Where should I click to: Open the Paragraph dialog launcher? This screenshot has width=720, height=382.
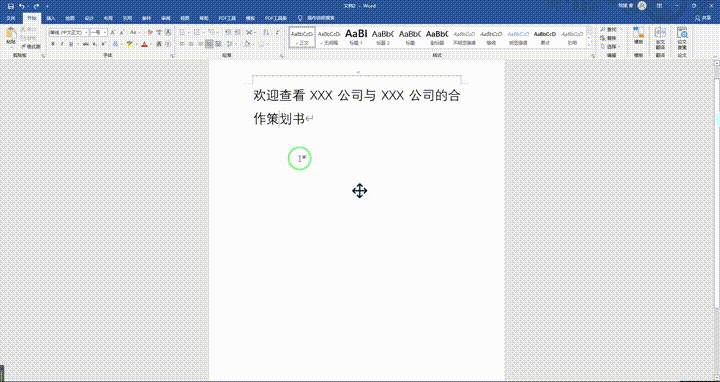click(x=281, y=56)
